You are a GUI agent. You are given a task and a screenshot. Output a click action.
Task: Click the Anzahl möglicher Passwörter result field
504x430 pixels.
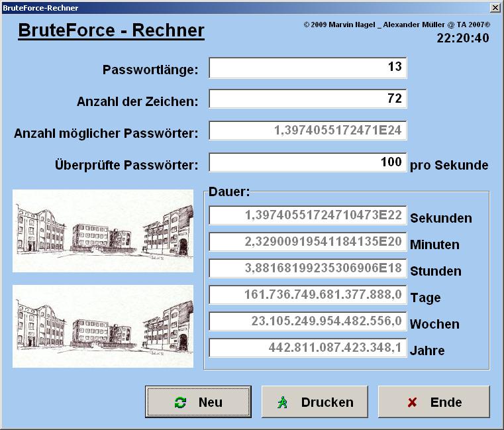coord(307,131)
